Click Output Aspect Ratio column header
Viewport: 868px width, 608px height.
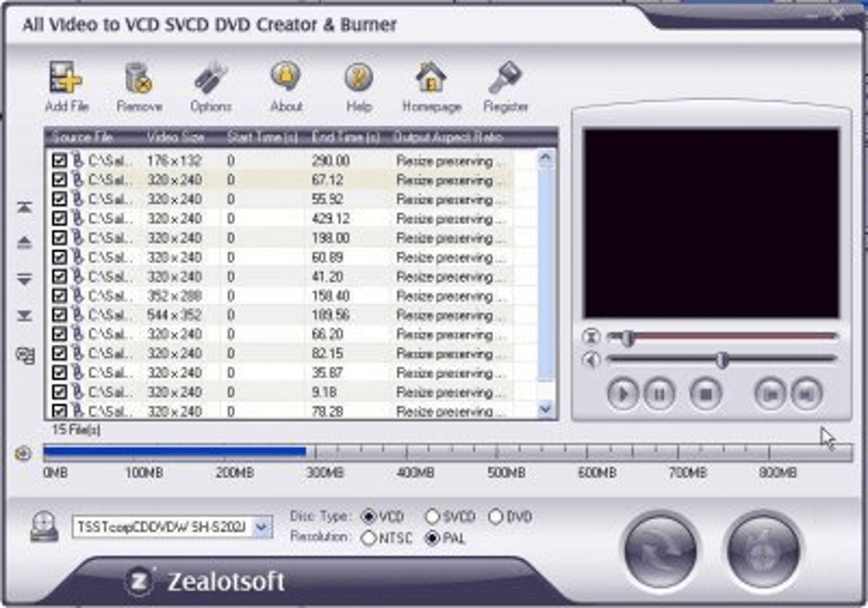pyautogui.click(x=448, y=137)
